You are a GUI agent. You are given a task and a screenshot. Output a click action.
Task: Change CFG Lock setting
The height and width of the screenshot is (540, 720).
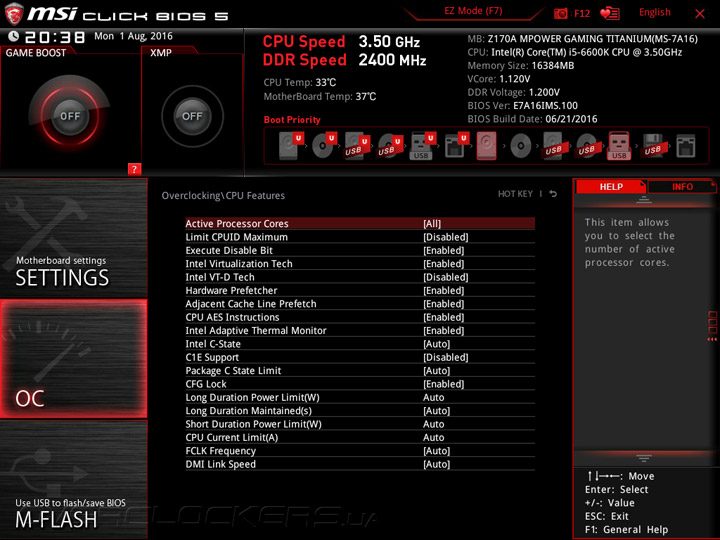[x=360, y=383]
